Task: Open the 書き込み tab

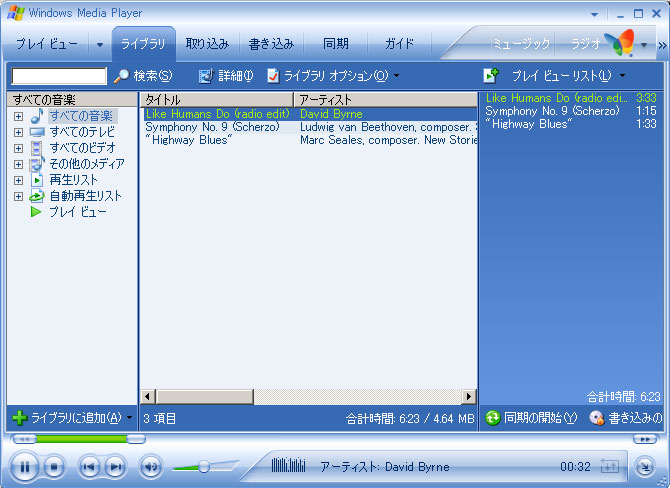Action: [271, 44]
